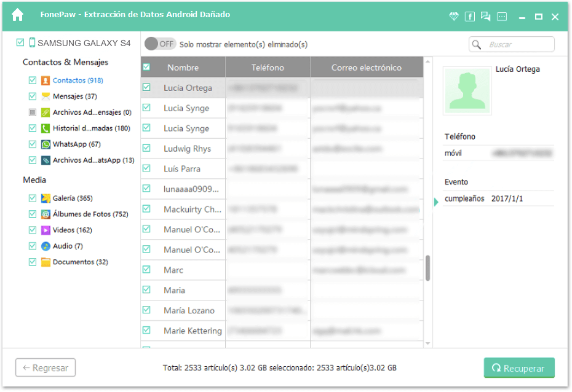Click the Videos (162) category label
Viewport: 572px width, 392px height.
click(x=72, y=230)
